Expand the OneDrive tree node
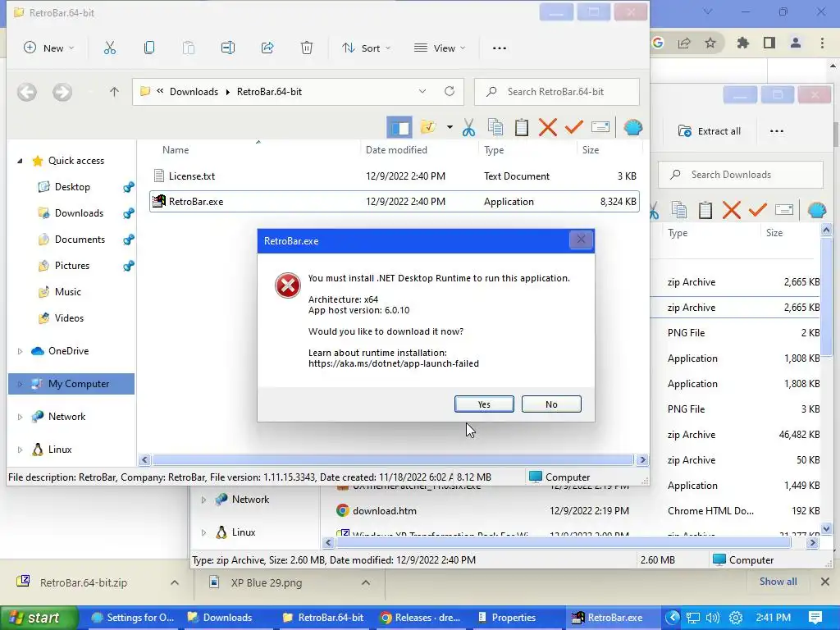Viewport: 840px width, 630px height. (x=20, y=351)
